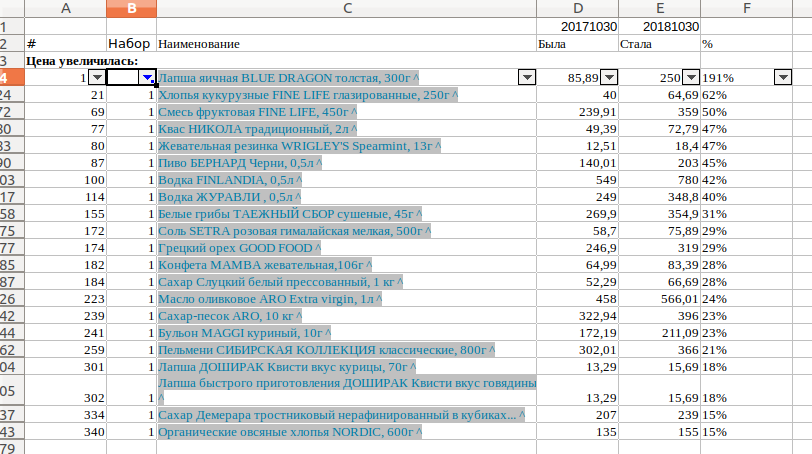Select column C header
Image resolution: width=812 pixels, height=454 pixels.
347,8
